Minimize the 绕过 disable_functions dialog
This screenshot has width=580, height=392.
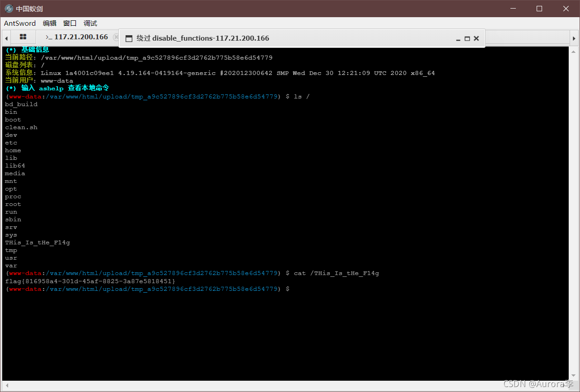click(x=458, y=38)
